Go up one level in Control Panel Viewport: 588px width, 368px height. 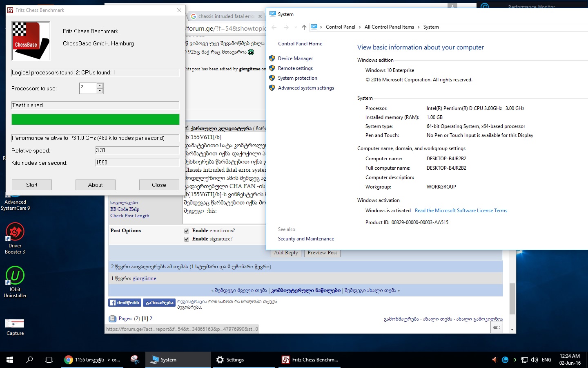coord(304,27)
